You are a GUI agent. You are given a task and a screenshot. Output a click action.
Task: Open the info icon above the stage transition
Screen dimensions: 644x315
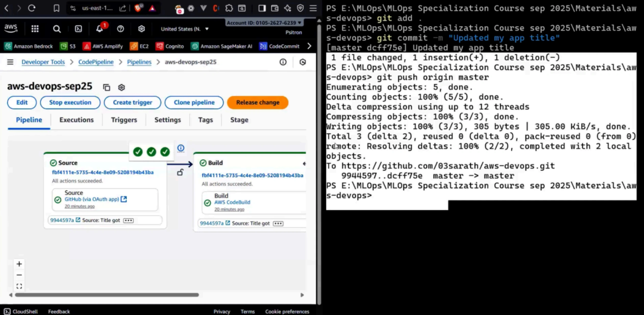point(181,148)
